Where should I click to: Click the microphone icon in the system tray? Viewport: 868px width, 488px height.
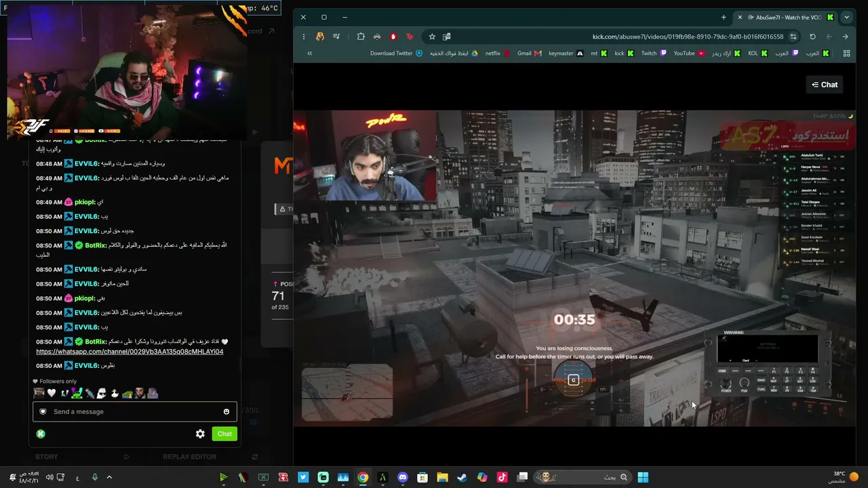94,477
